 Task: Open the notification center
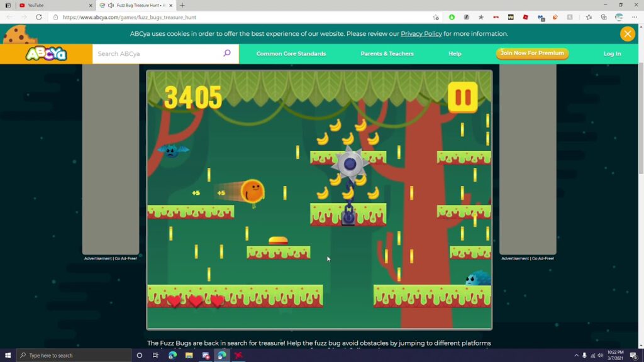[634, 356]
